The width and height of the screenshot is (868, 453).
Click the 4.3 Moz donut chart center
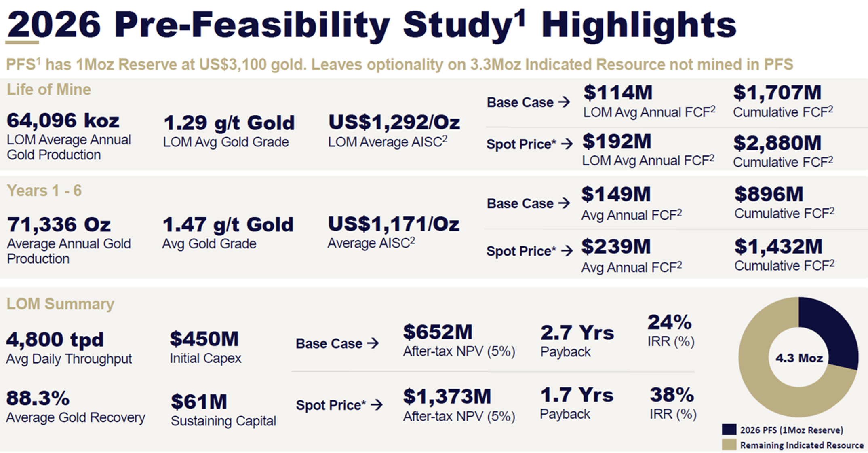pos(799,358)
